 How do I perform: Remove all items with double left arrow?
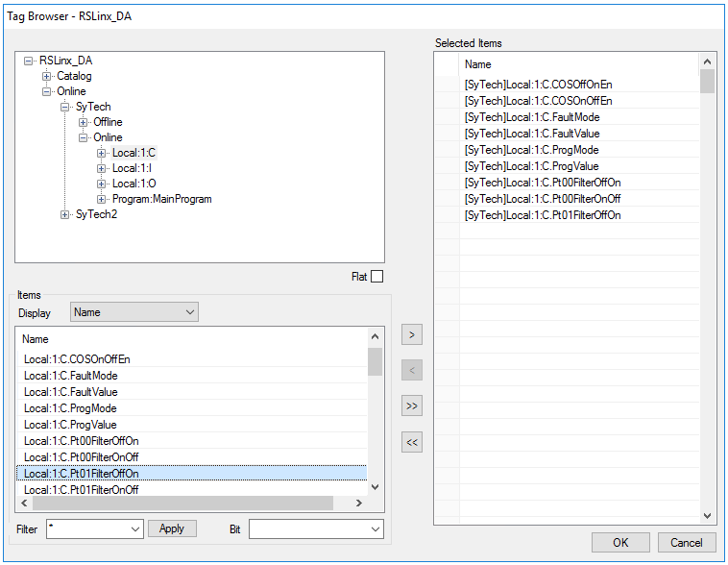[x=412, y=442]
